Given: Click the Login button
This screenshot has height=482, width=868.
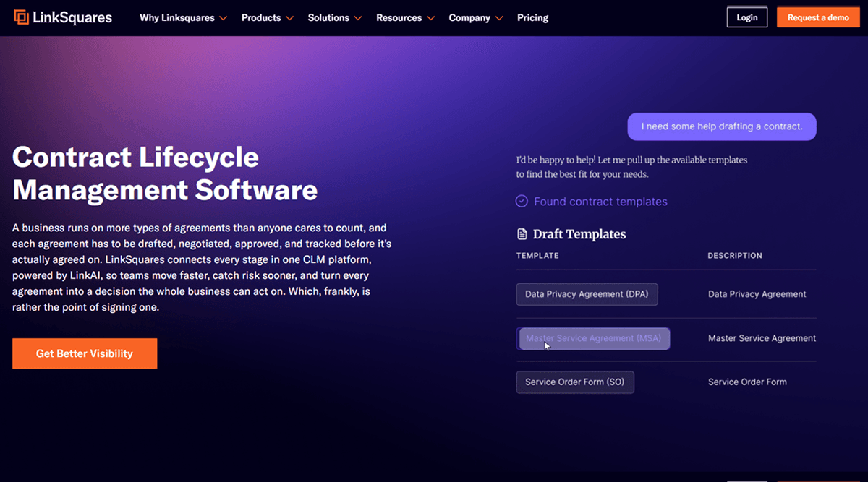Looking at the screenshot, I should pos(747,17).
